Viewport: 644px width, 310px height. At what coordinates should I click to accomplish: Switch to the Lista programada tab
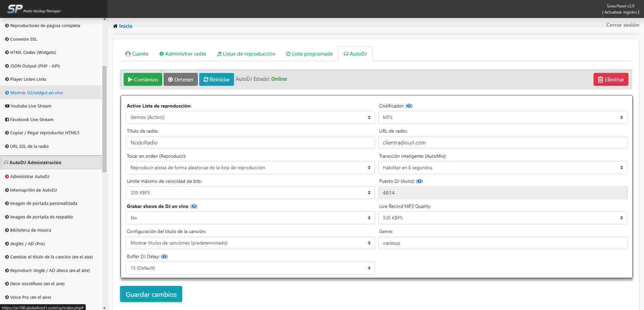coord(309,54)
